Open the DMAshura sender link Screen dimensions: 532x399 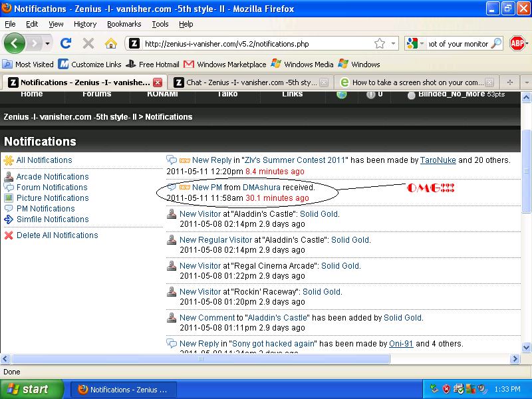click(x=261, y=188)
